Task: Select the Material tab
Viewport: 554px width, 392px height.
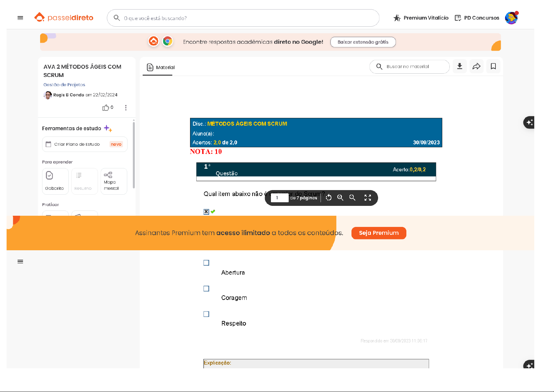Action: [161, 67]
